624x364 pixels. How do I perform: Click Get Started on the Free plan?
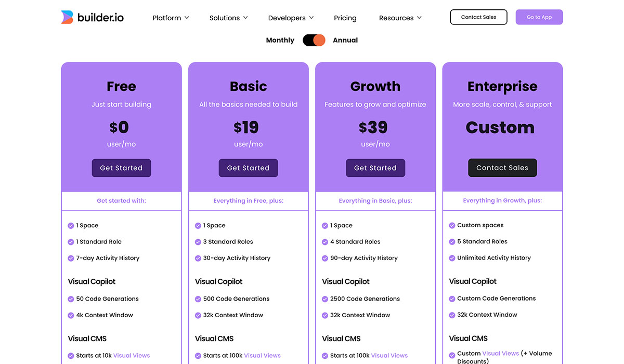coord(121,168)
